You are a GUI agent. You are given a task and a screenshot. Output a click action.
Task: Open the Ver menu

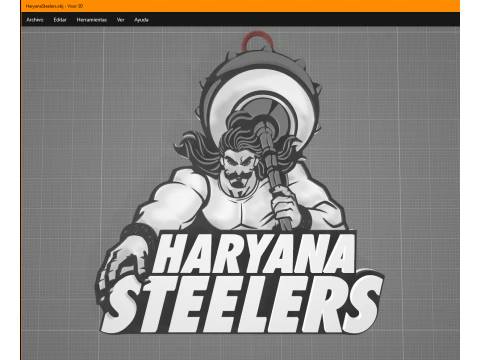coord(120,20)
